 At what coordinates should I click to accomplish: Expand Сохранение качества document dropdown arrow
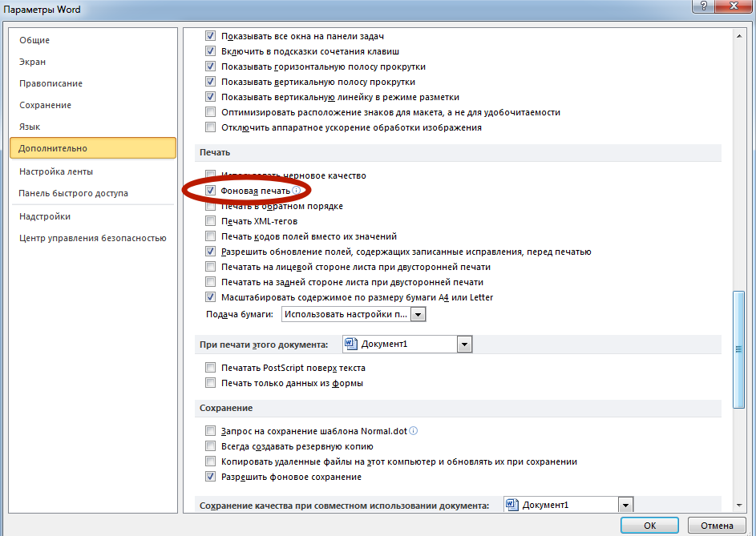click(625, 505)
